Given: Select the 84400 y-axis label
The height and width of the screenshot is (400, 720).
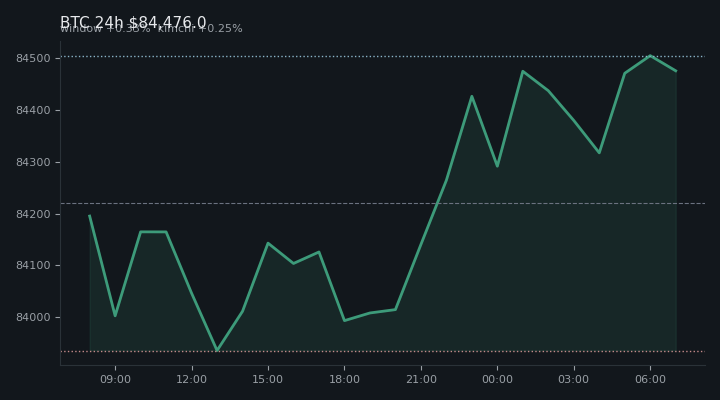Looking at the screenshot, I should 33,110.
